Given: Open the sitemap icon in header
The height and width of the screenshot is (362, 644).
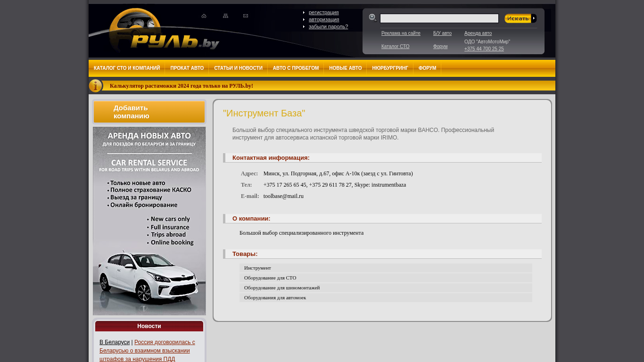Looking at the screenshot, I should coord(225,16).
